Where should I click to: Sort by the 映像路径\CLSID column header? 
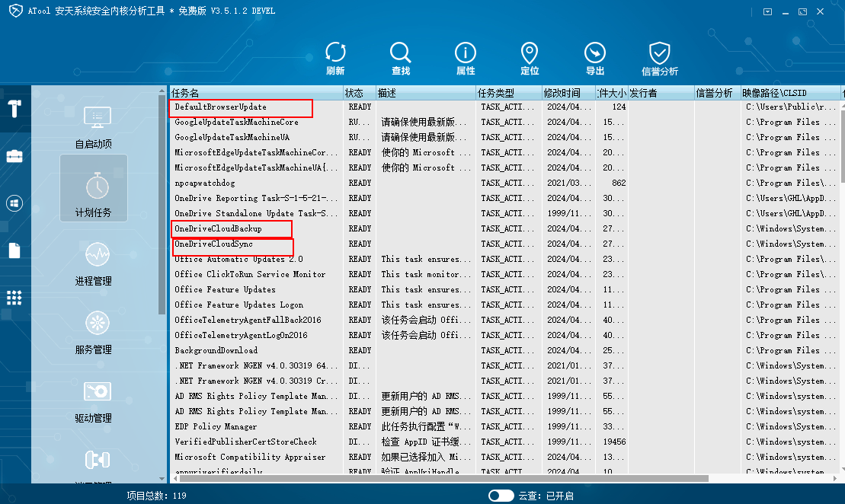(x=791, y=93)
